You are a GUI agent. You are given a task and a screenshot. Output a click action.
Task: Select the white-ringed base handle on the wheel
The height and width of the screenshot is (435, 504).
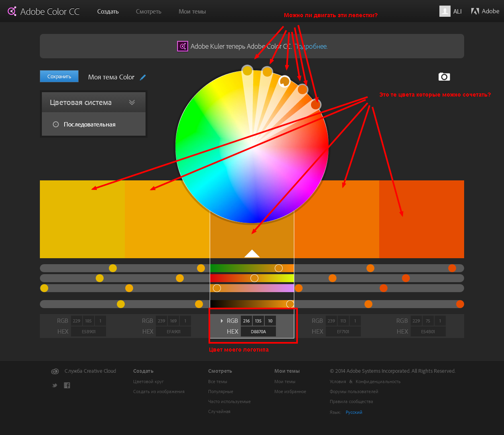(x=284, y=81)
